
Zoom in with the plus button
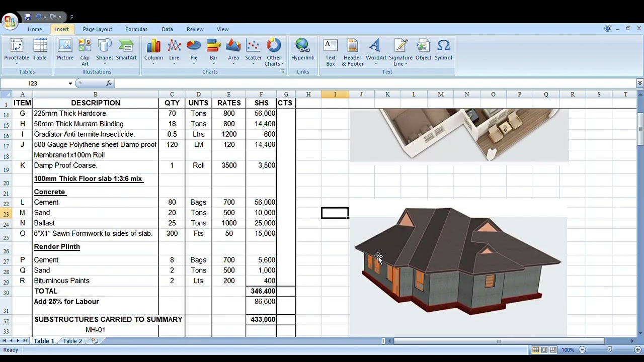pyautogui.click(x=636, y=350)
